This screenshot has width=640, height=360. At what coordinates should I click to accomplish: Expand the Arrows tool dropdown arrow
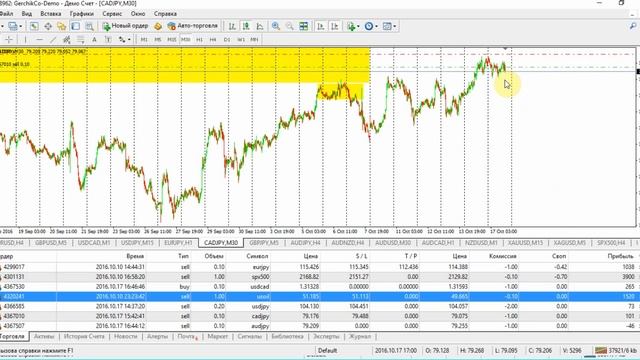click(129, 40)
